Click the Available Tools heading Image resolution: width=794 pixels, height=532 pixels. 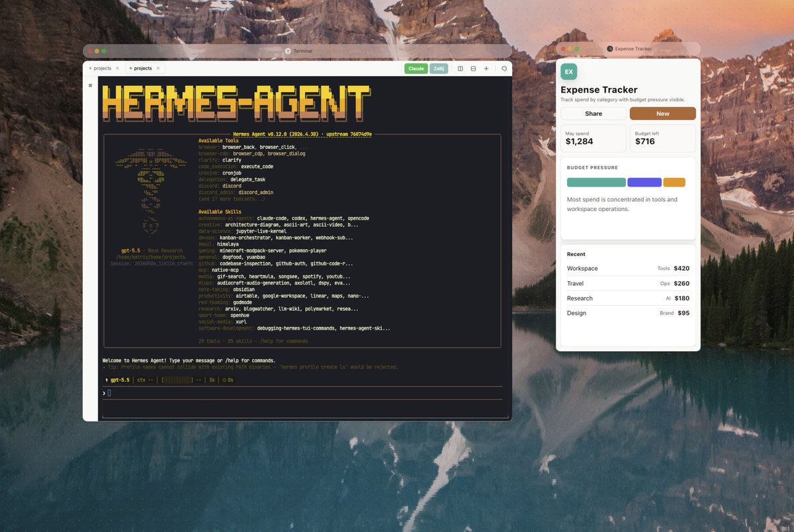[x=218, y=140]
